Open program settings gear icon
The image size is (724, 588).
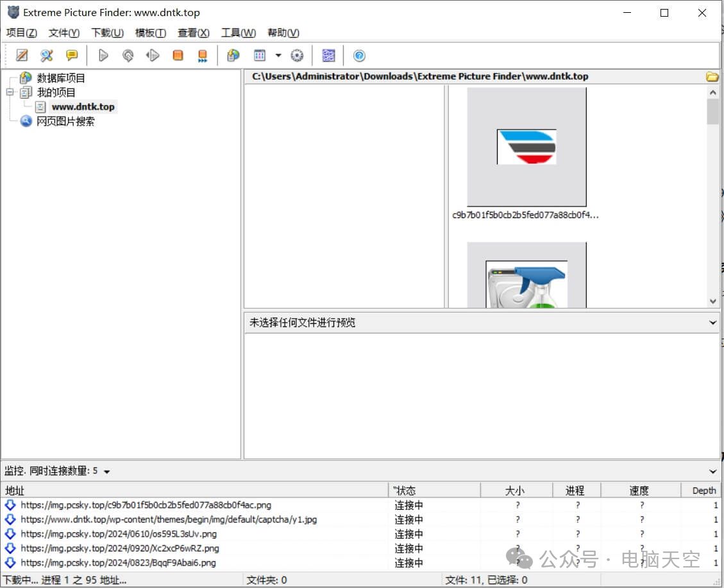point(297,55)
